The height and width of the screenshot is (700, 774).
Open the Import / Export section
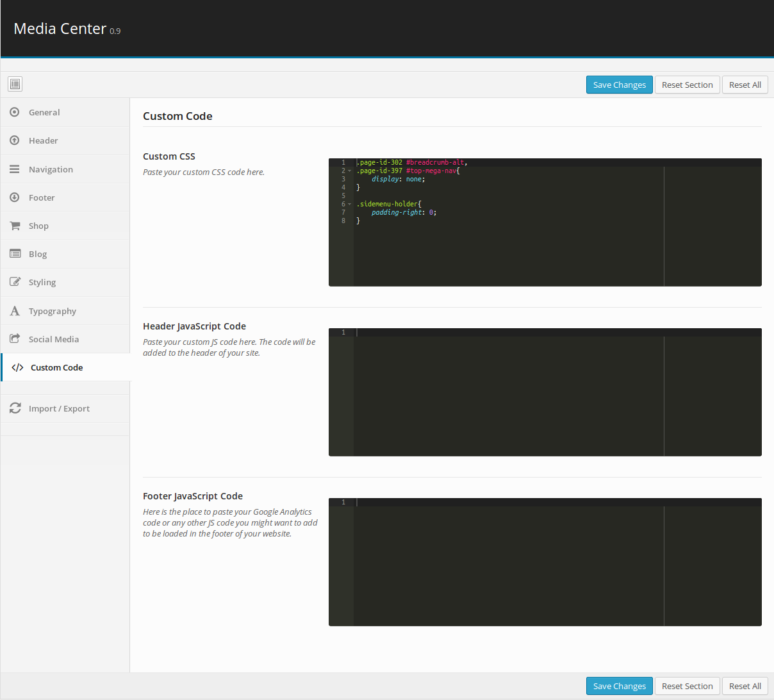pos(65,408)
